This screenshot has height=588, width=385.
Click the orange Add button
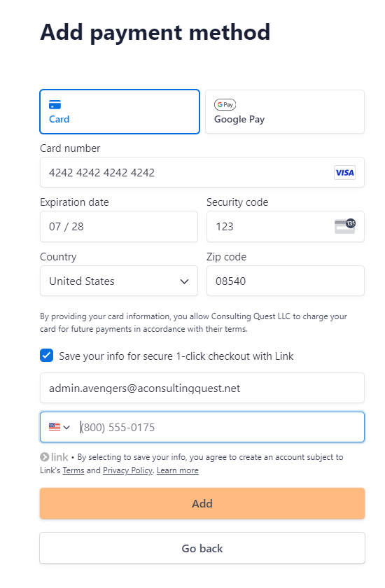coord(202,503)
